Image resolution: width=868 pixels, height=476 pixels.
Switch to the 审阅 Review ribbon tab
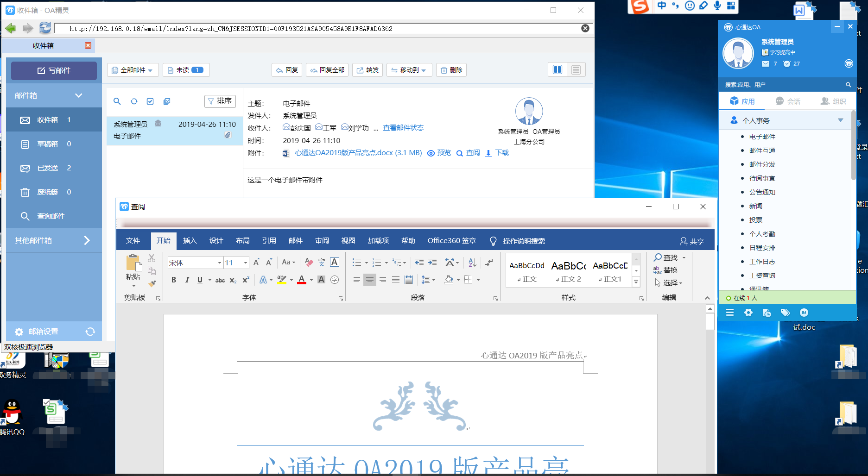(x=322, y=241)
